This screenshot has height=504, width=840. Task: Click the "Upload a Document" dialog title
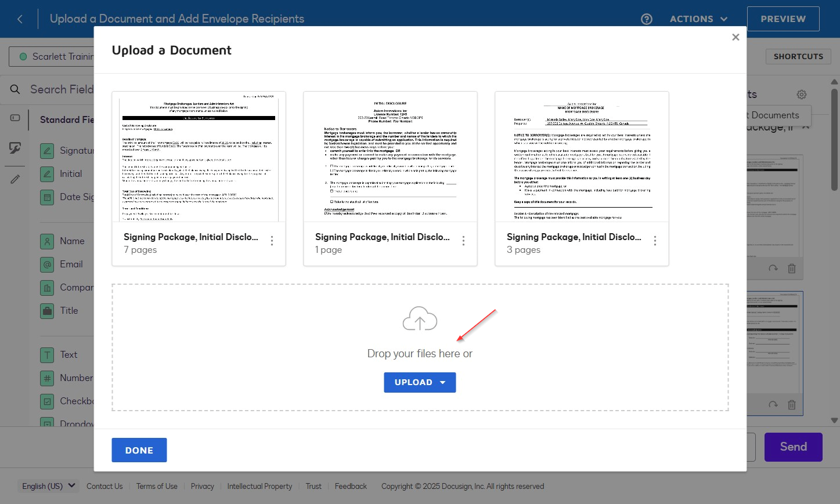click(x=172, y=50)
